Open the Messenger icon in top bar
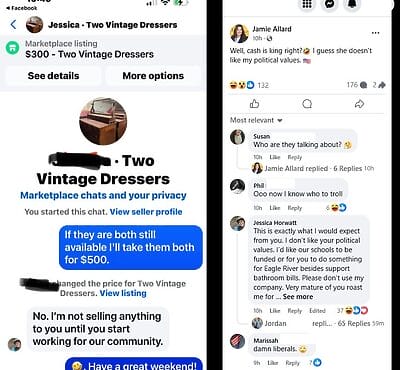This screenshot has width=400, height=370. [329, 4]
